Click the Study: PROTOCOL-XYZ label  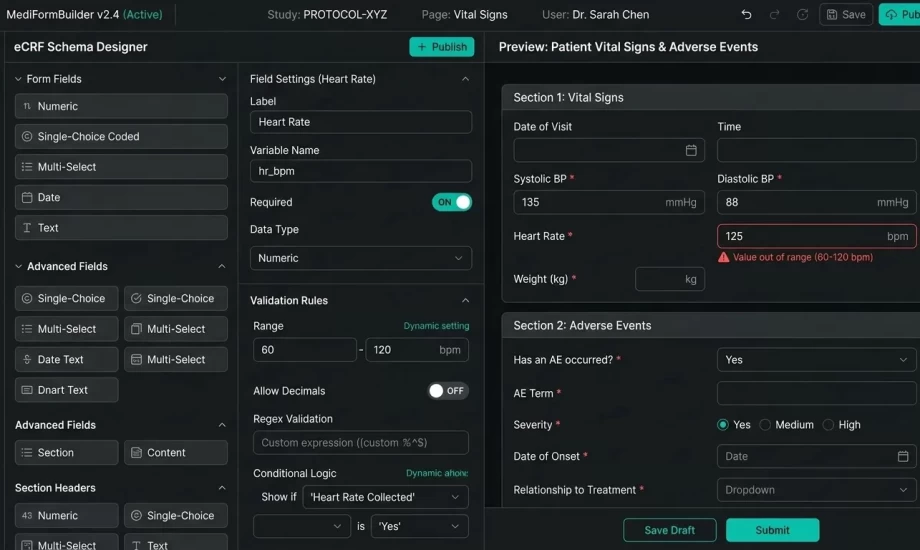point(327,15)
